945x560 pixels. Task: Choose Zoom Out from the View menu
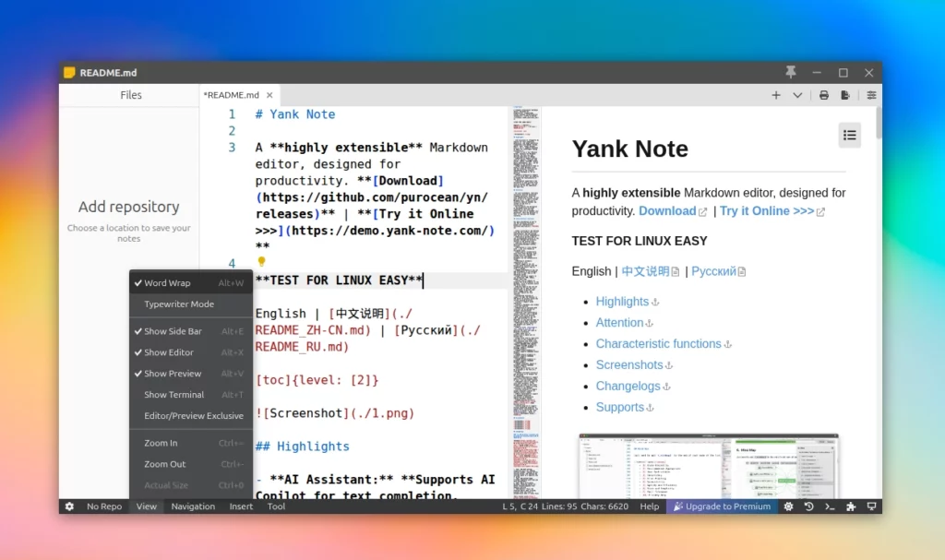(x=190, y=463)
